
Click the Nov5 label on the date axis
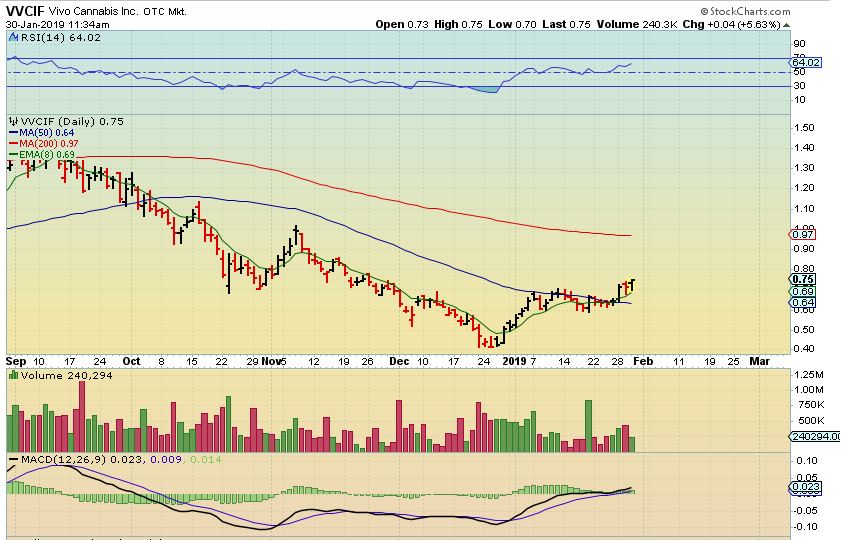tap(274, 361)
